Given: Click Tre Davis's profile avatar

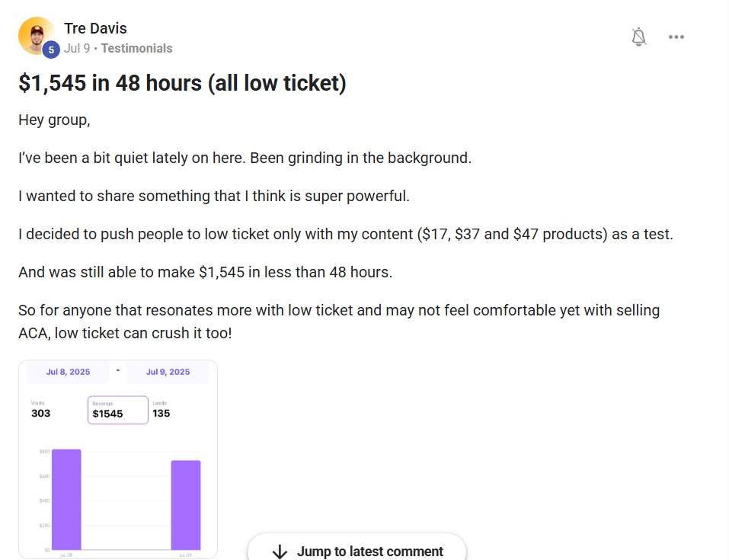Looking at the screenshot, I should (35, 34).
